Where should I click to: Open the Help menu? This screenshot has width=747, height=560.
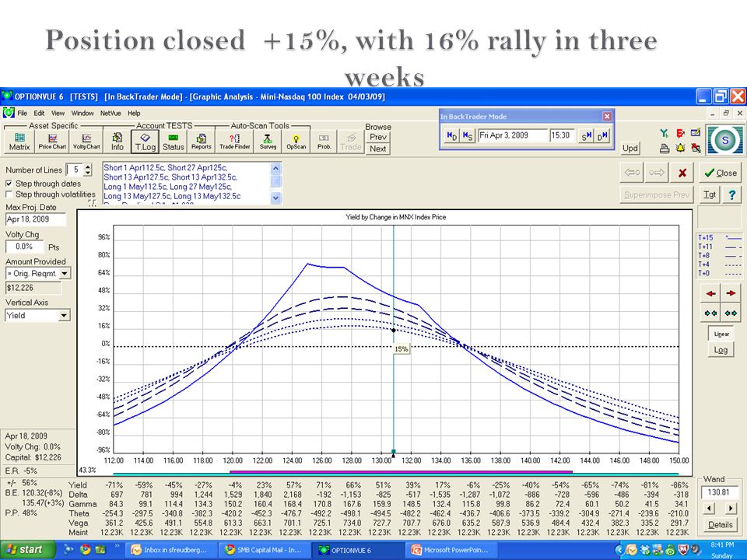point(134,114)
